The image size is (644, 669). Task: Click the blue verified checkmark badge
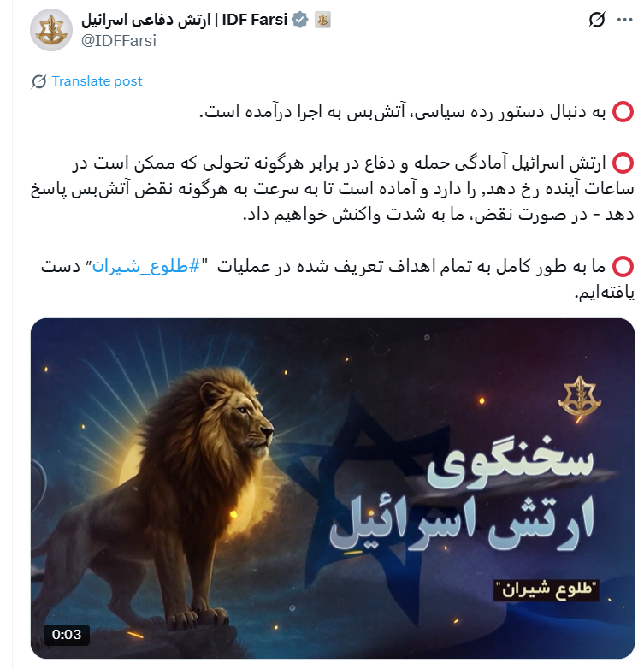coord(300,20)
